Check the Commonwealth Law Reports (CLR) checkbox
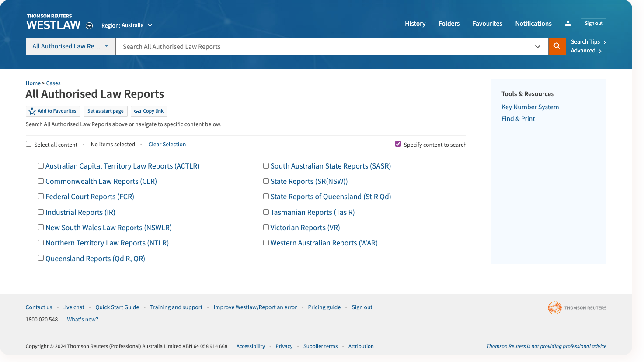The height and width of the screenshot is (362, 644). [x=41, y=181]
